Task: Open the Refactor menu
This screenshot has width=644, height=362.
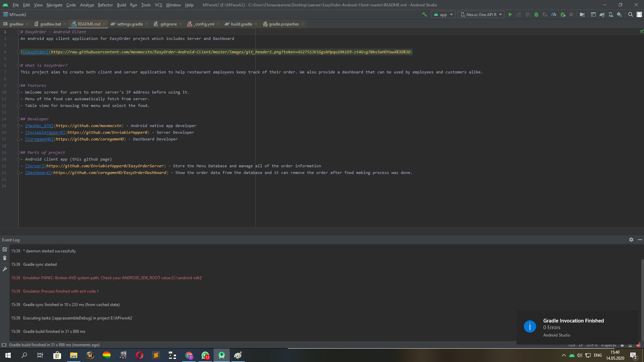Action: [105, 5]
